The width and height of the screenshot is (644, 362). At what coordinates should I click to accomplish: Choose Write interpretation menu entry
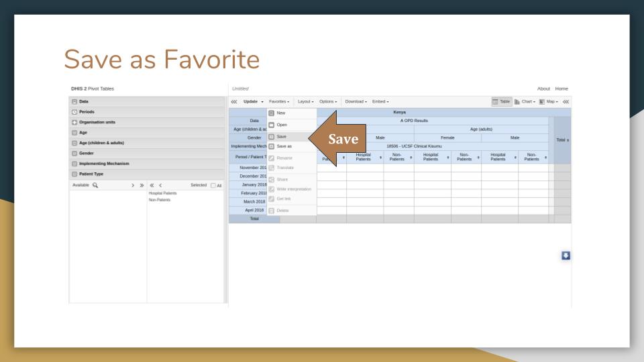pos(292,189)
